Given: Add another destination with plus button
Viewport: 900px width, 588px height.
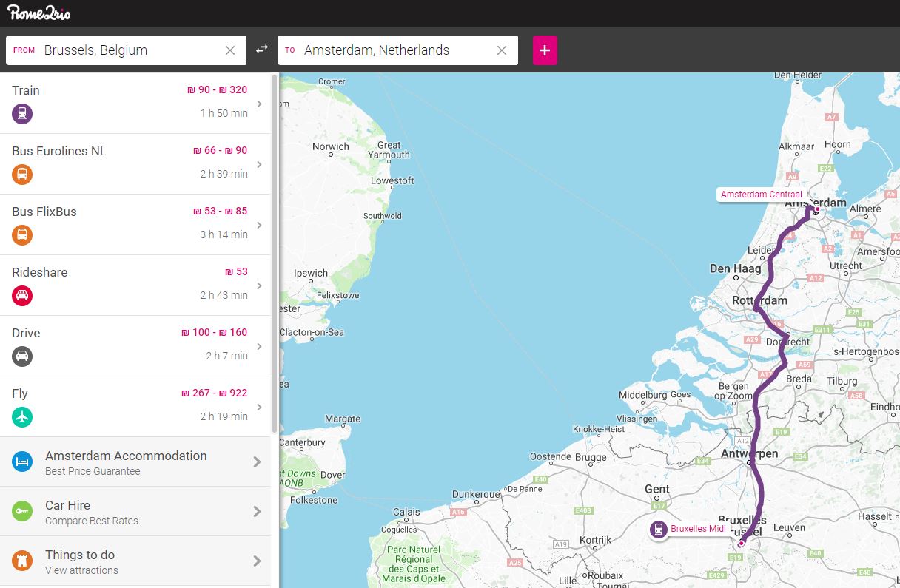Looking at the screenshot, I should click(545, 50).
